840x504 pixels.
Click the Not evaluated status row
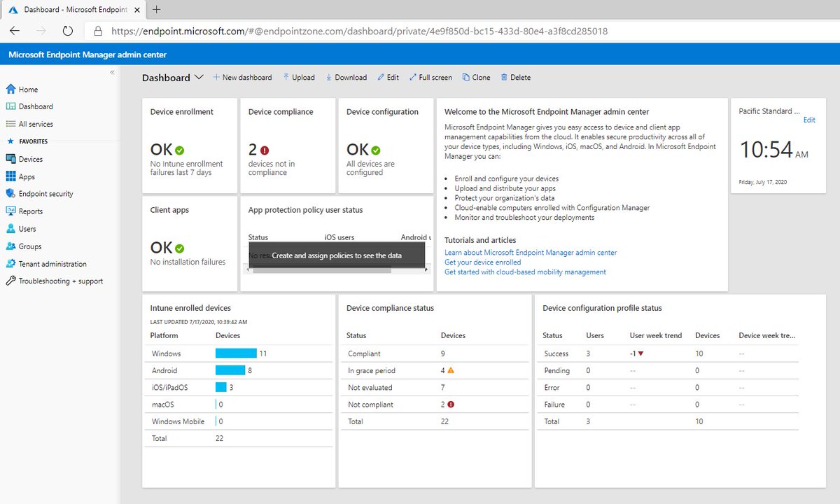pos(434,387)
